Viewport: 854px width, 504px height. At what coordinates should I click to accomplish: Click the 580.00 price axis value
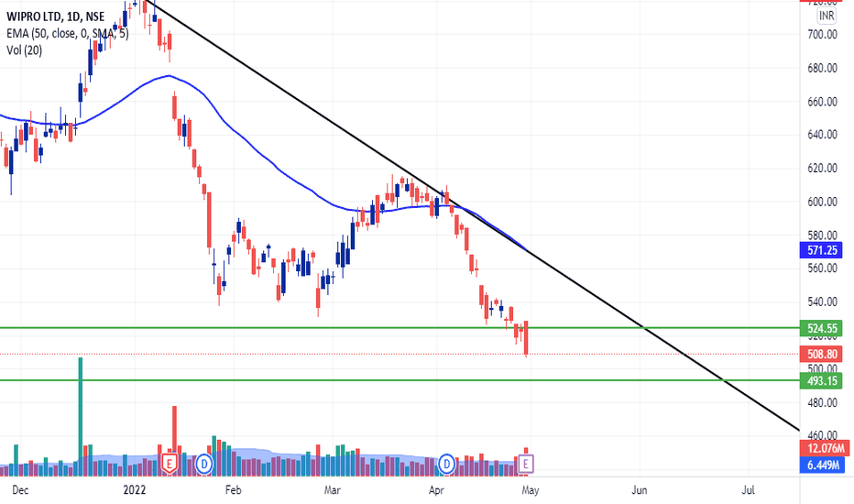pos(822,236)
